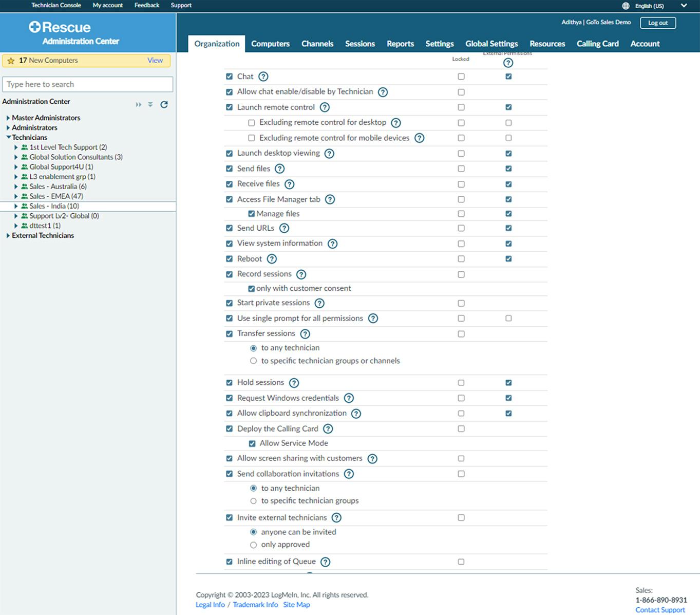Viewport: 700px width, 615px height.
Task: Open help for Receive files
Action: 289,184
